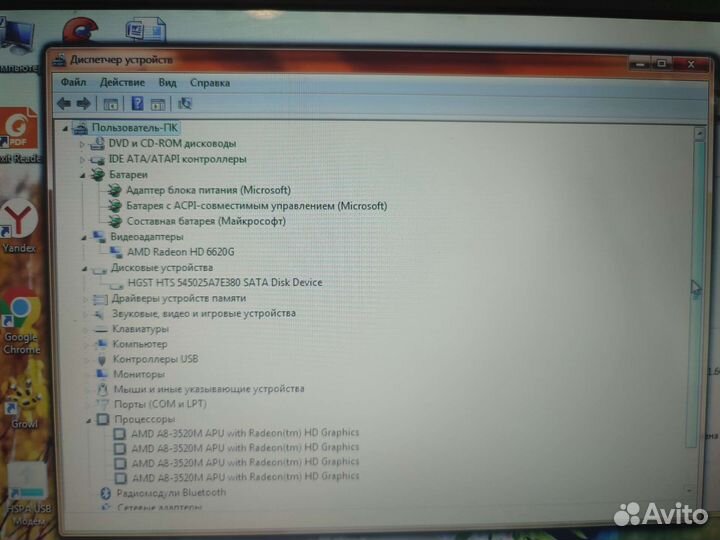720x540 pixels.
Task: Click the Контроллеры USB icon
Action: click(x=102, y=360)
